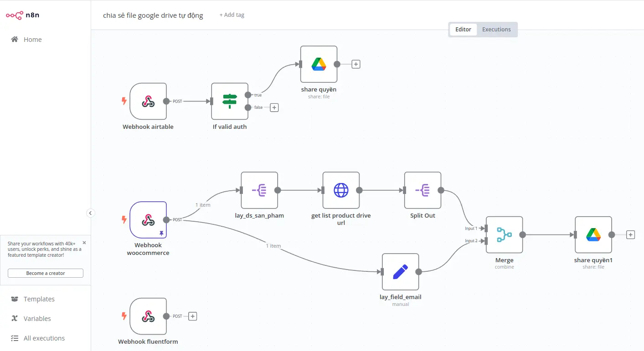This screenshot has width=644, height=351.
Task: Open the share quyền Google Drive node
Action: 319,64
